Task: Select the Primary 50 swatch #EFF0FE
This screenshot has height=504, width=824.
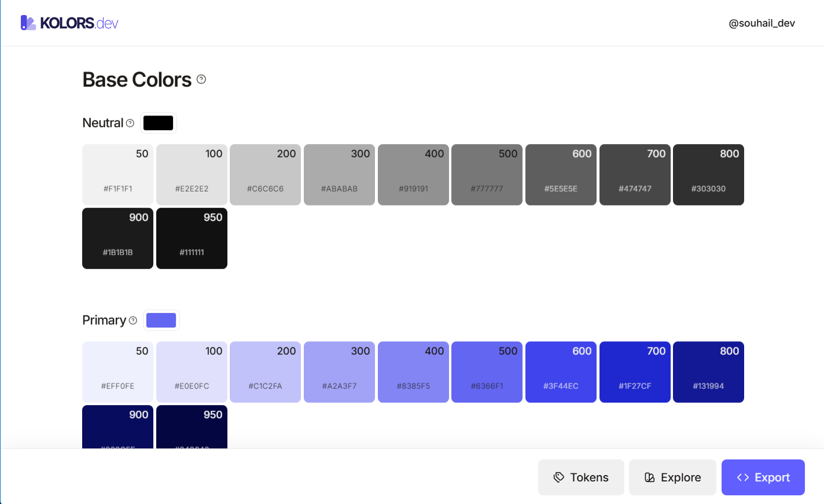Action: point(117,371)
